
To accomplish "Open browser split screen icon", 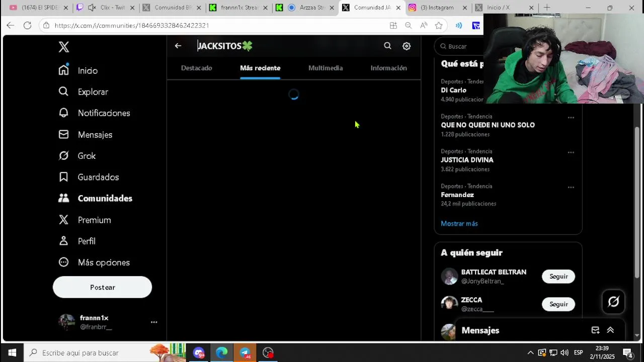I will [x=393, y=26].
